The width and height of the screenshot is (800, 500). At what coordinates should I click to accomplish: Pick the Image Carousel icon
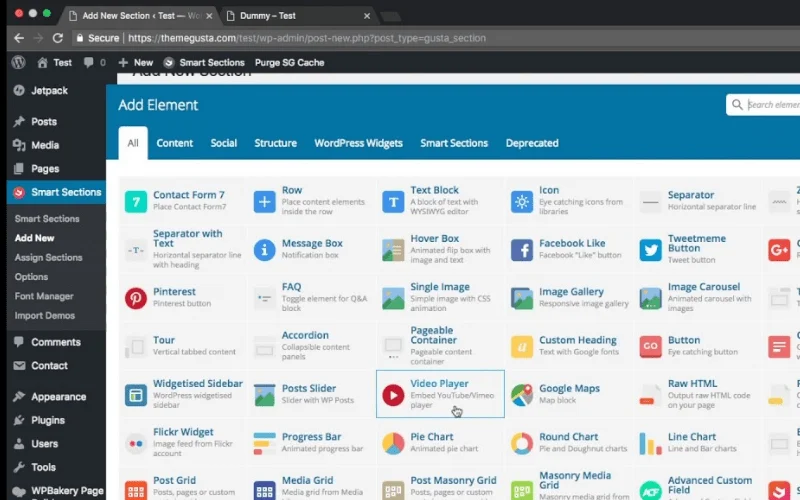pos(651,298)
